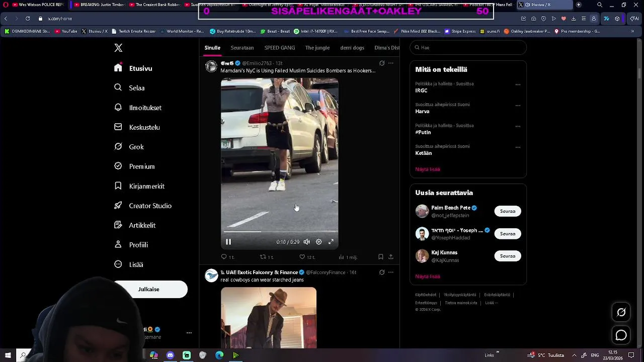Switch to SPEED GANG tab
This screenshot has width=644, height=362.
pos(280,48)
